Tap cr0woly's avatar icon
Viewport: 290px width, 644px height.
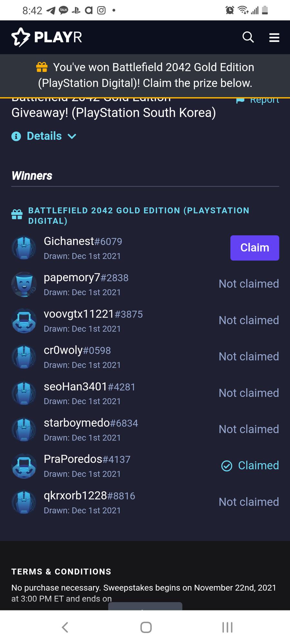[24, 357]
